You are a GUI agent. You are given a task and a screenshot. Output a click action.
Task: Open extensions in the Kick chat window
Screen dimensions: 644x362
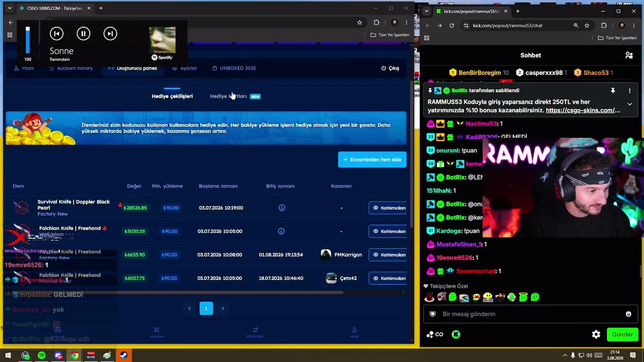click(x=604, y=26)
